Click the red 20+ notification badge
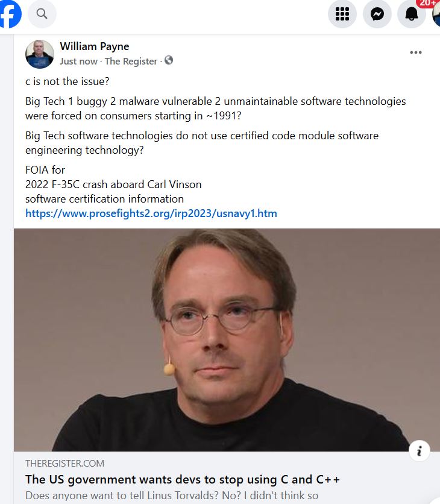 point(428,3)
